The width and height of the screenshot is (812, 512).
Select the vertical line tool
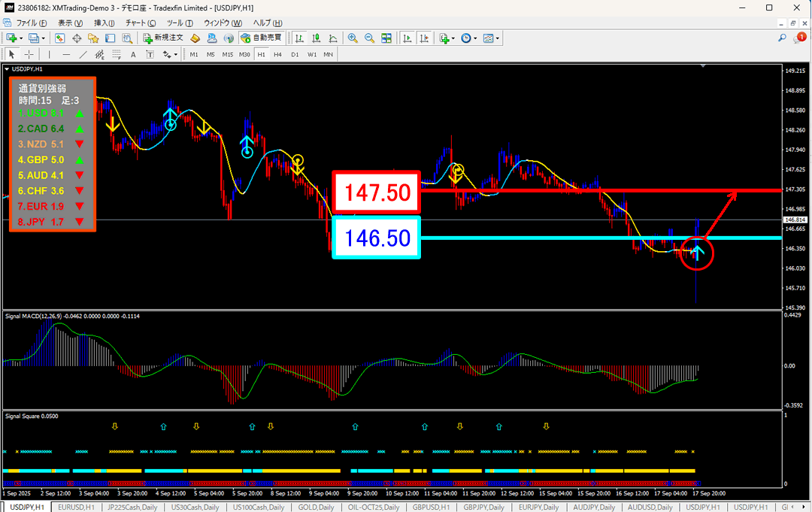coord(49,54)
